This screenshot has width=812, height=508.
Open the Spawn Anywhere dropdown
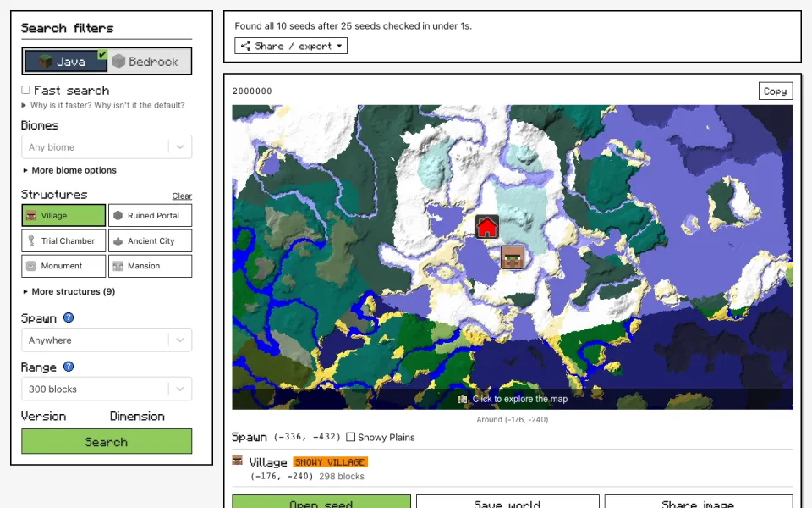107,340
